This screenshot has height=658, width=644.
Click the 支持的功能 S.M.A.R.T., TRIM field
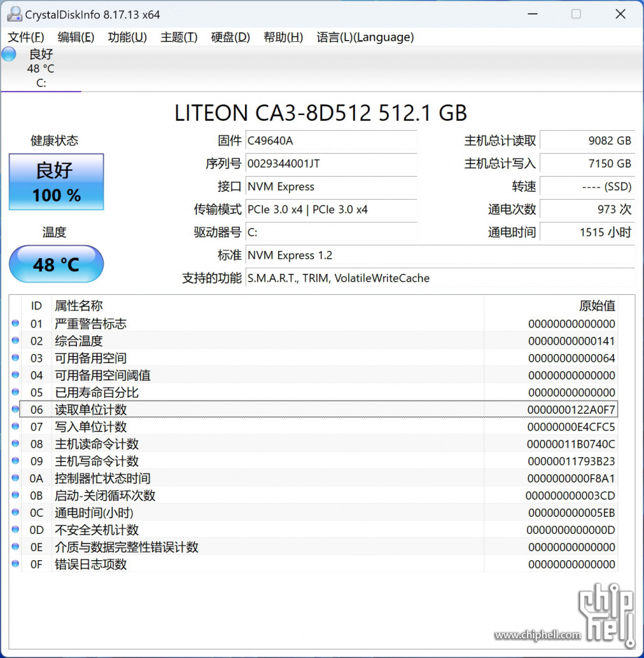click(x=440, y=278)
